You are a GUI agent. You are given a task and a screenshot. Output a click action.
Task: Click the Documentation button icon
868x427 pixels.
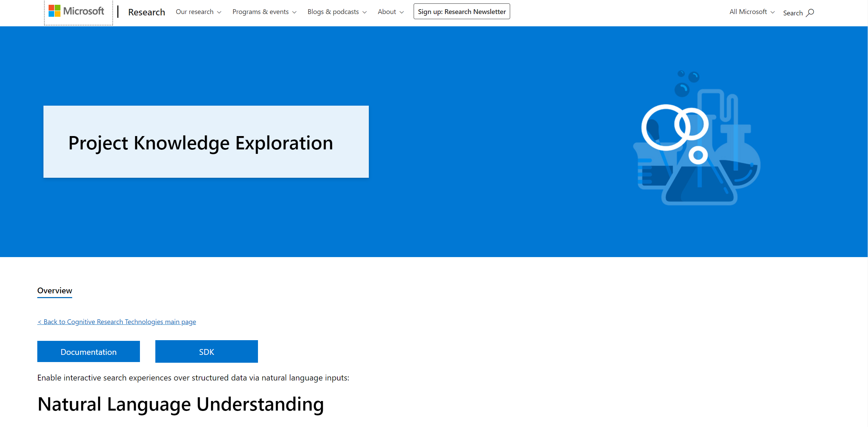[x=89, y=351]
